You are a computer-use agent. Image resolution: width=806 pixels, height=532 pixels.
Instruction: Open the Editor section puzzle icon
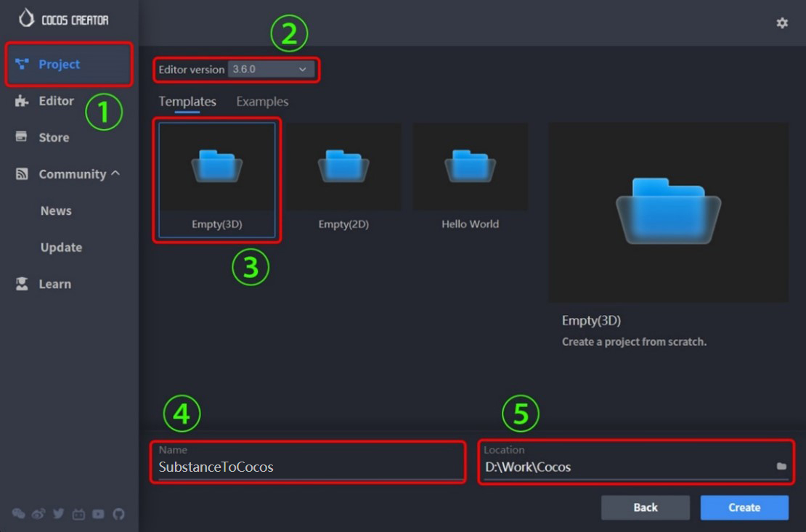pyautogui.click(x=22, y=101)
